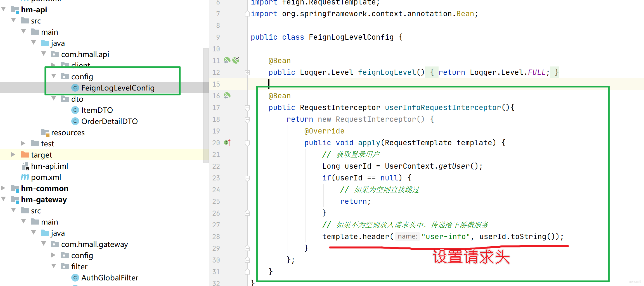644x286 pixels.
Task: Click the UserContext.getUser() call
Action: tap(432, 166)
